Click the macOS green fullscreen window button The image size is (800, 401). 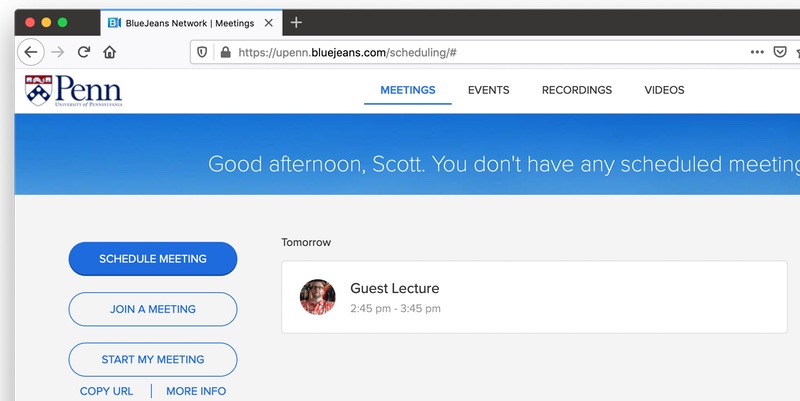(x=62, y=22)
